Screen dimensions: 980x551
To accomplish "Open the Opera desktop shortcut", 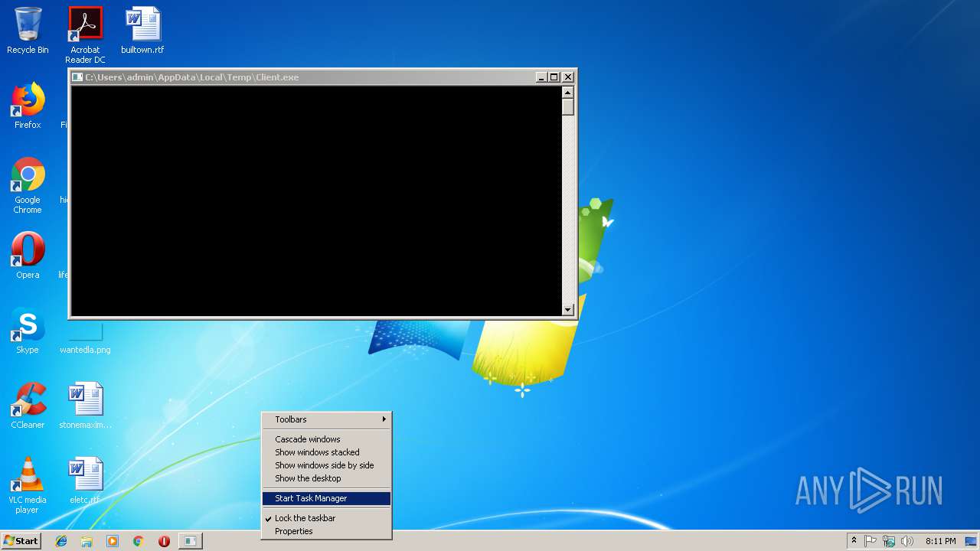I will point(28,256).
